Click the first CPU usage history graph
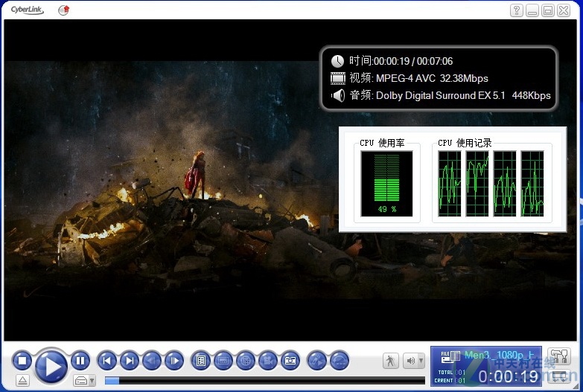 (x=450, y=184)
